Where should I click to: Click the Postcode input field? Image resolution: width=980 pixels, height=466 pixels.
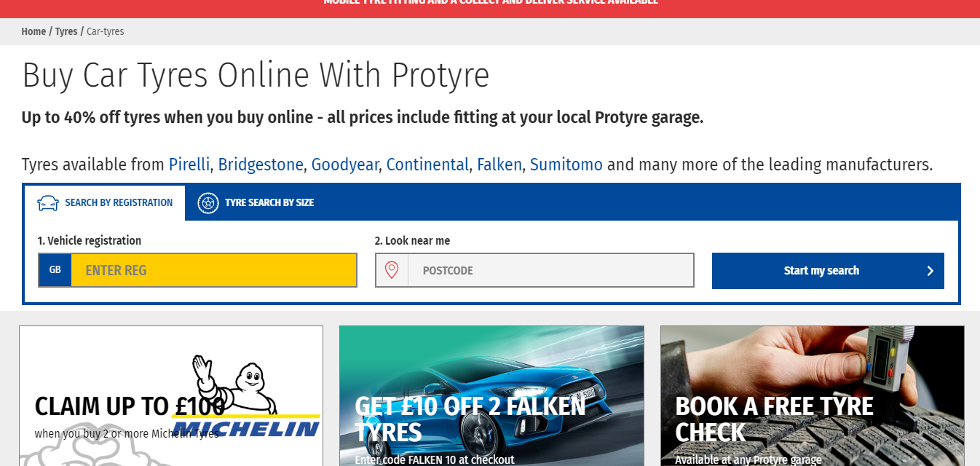[550, 270]
